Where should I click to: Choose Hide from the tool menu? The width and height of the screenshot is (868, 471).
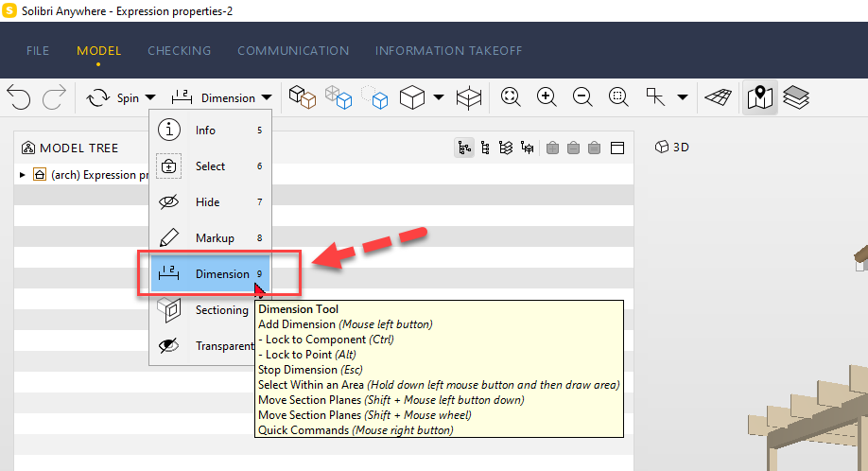[x=210, y=202]
